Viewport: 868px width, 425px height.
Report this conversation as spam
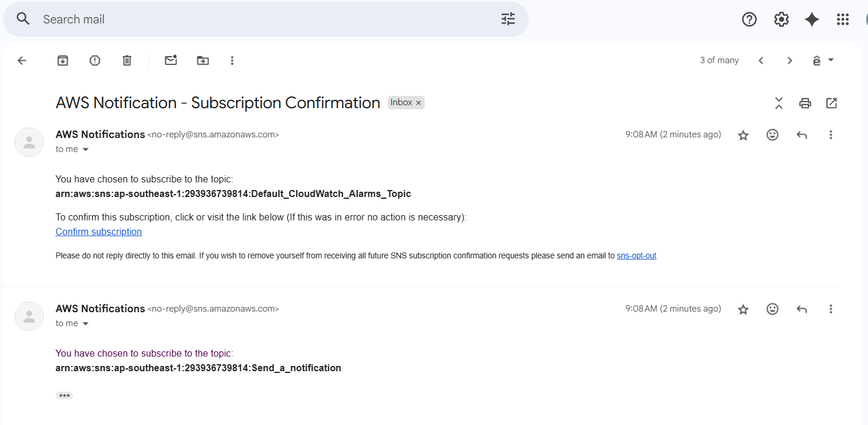click(95, 60)
